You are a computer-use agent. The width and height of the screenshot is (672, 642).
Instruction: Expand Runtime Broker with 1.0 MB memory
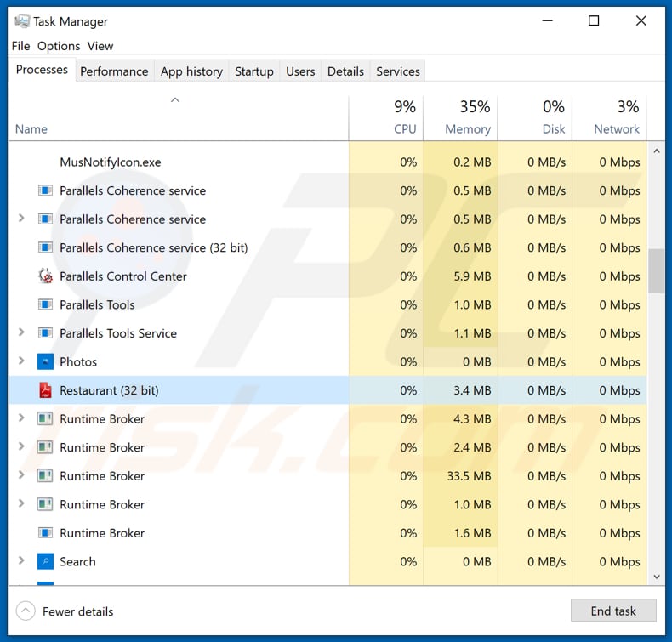tap(21, 503)
